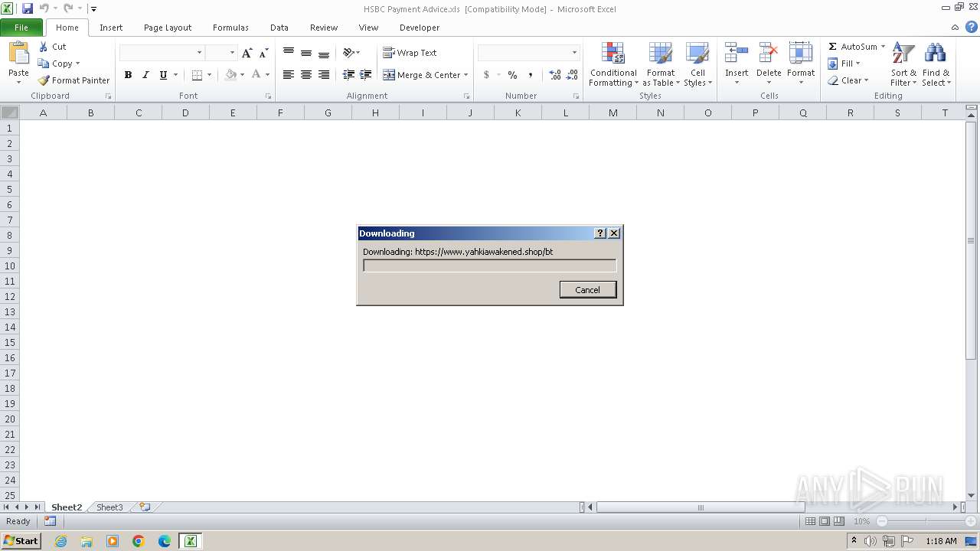This screenshot has height=551, width=980.
Task: Expand the Copy options arrow
Action: pos(77,64)
